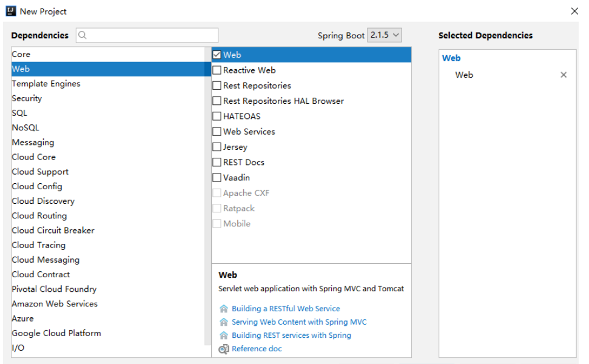Select the Amazon Web Services category
This screenshot has width=589, height=364.
[x=108, y=303]
